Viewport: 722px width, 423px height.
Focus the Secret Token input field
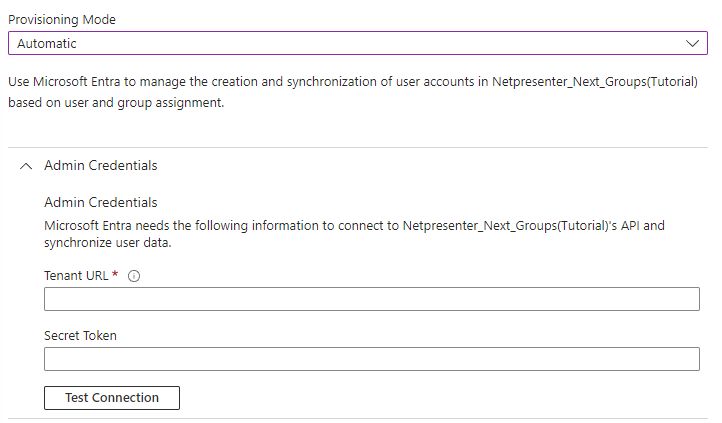[372, 359]
